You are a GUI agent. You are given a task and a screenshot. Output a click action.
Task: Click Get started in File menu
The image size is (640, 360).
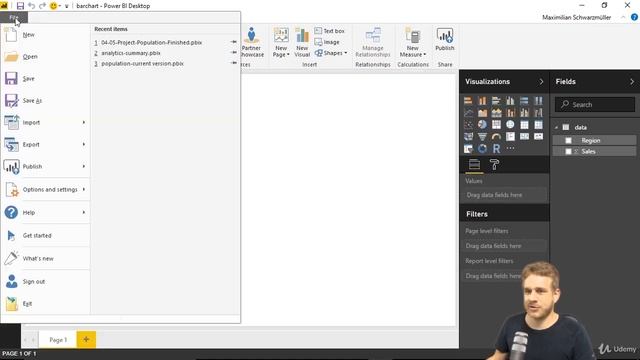tap(45, 236)
